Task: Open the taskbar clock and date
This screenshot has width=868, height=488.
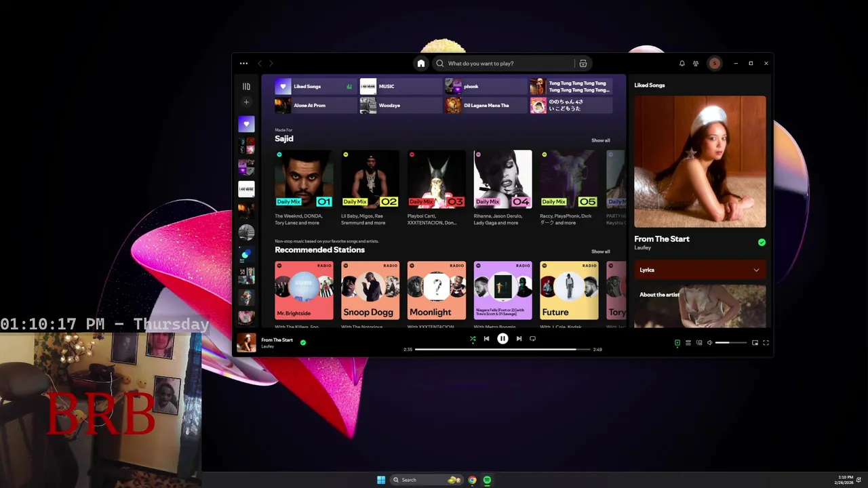Action: point(845,480)
